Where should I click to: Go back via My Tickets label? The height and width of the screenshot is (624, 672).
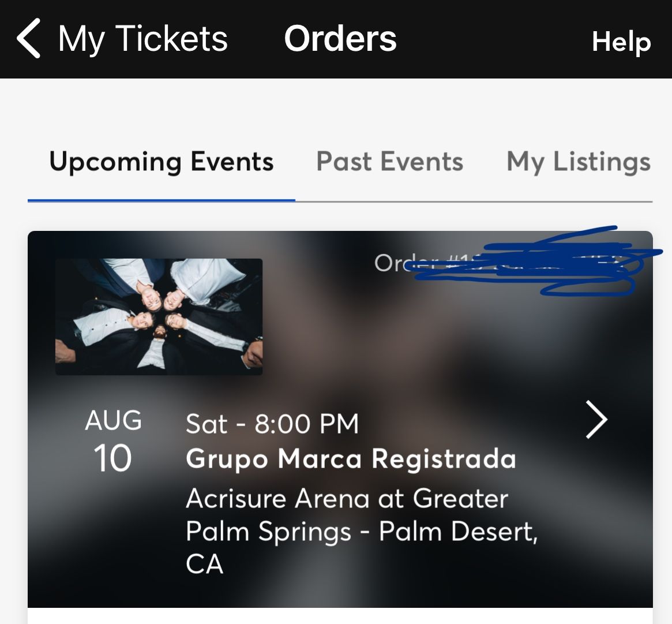(x=143, y=39)
